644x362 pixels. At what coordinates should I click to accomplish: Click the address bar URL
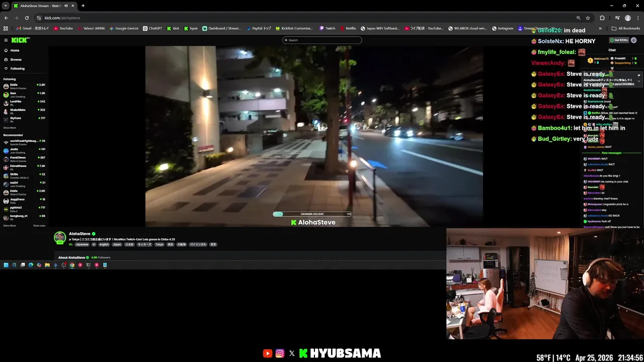click(62, 18)
